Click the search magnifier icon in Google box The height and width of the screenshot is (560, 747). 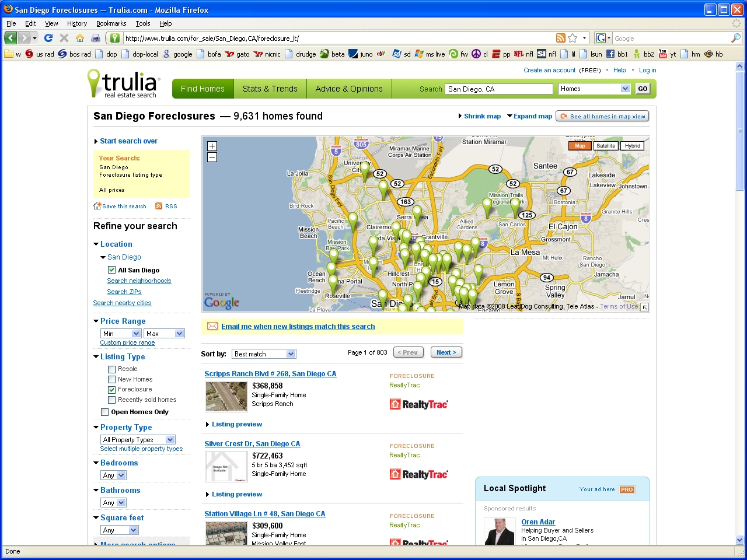(735, 38)
